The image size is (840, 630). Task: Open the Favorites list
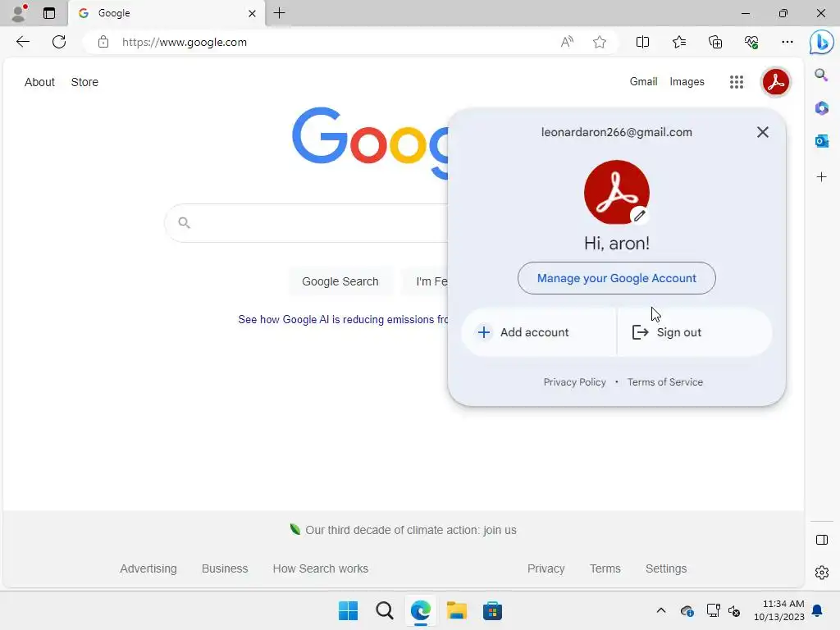678,42
